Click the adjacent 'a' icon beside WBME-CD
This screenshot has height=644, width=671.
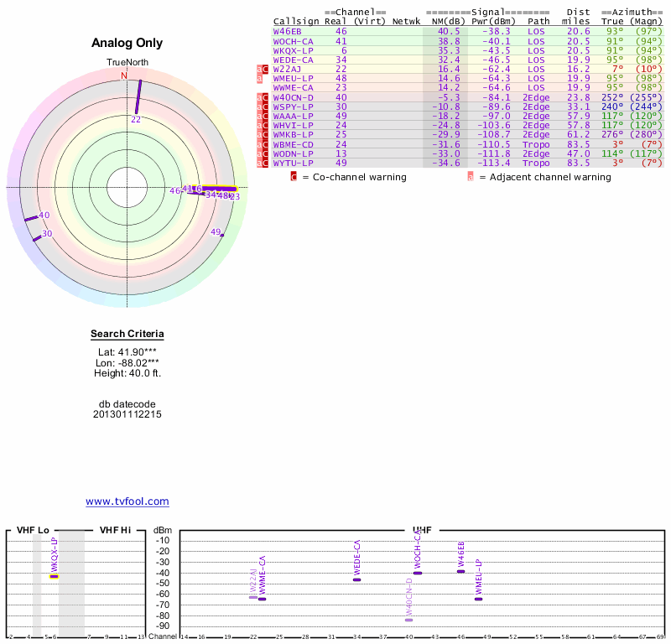coord(258,144)
